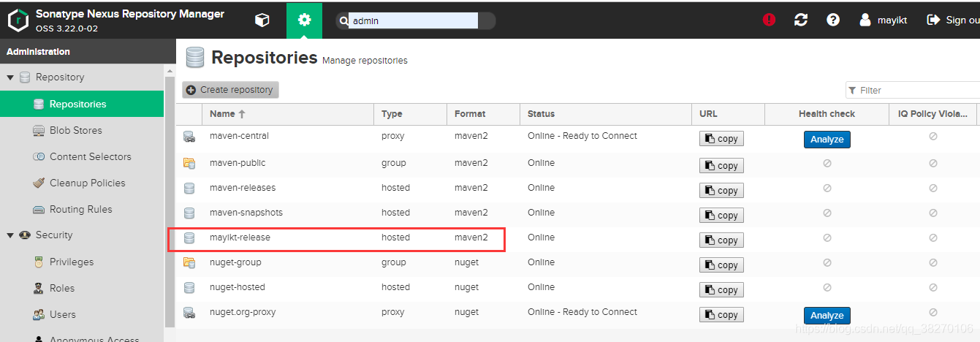This screenshot has height=342, width=980.
Task: Sort by the Name column header
Action: click(289, 114)
